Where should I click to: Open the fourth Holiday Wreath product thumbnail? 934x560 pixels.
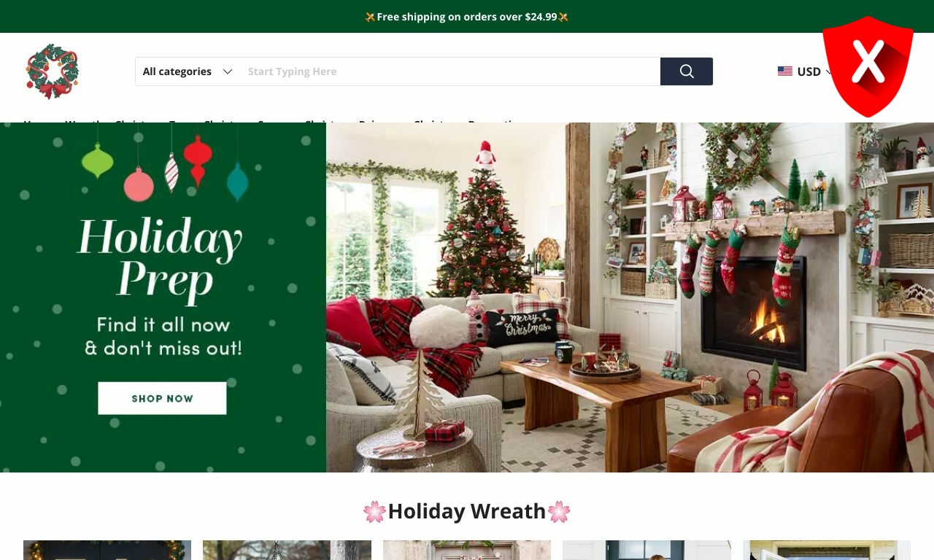[647, 550]
